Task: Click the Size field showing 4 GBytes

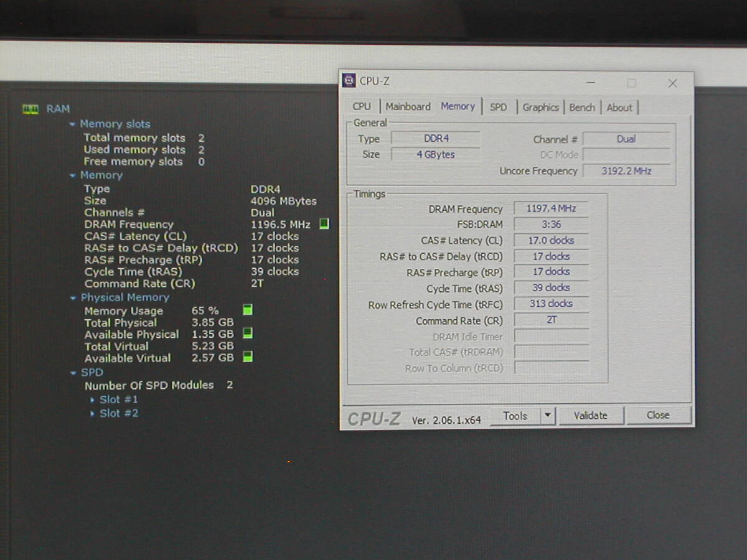Action: coord(436,154)
